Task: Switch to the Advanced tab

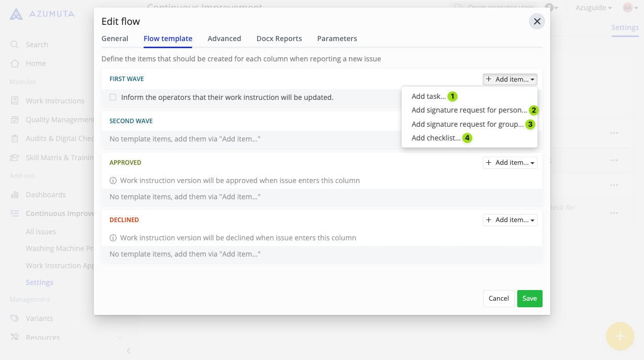Action: pyautogui.click(x=224, y=39)
